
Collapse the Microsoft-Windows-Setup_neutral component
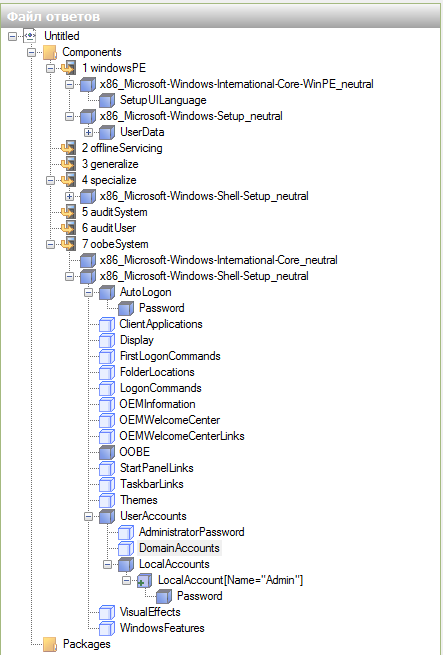coord(69,117)
